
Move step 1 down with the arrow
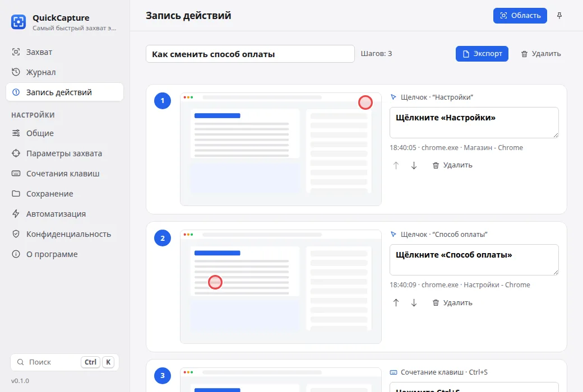point(414,165)
